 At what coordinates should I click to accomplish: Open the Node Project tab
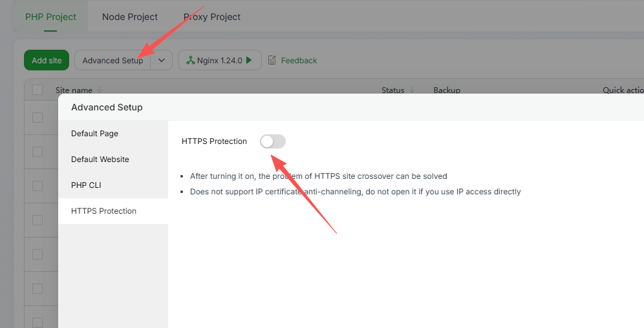pos(130,17)
